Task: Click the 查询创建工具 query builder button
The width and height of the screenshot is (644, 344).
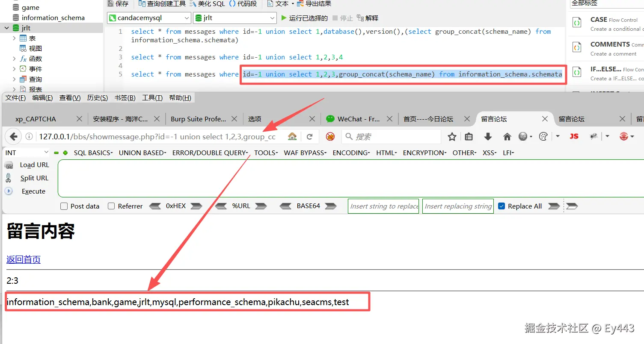Action: 162,4
